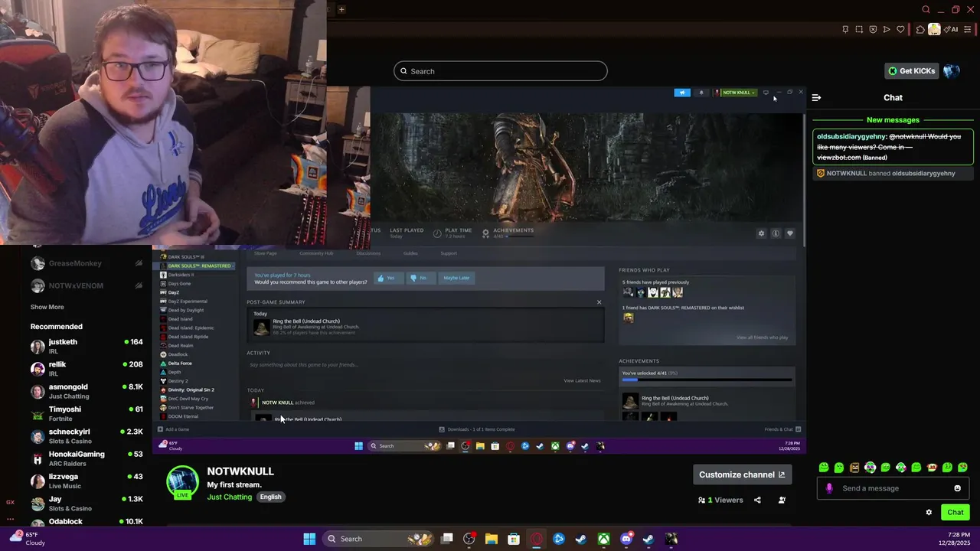980x551 pixels.
Task: Open Xbox app from the taskbar
Action: [604, 539]
